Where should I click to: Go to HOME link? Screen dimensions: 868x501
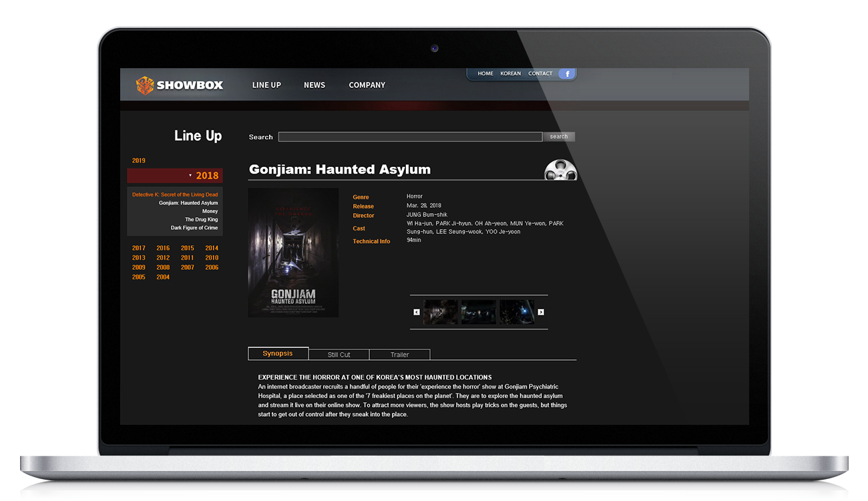tap(485, 73)
